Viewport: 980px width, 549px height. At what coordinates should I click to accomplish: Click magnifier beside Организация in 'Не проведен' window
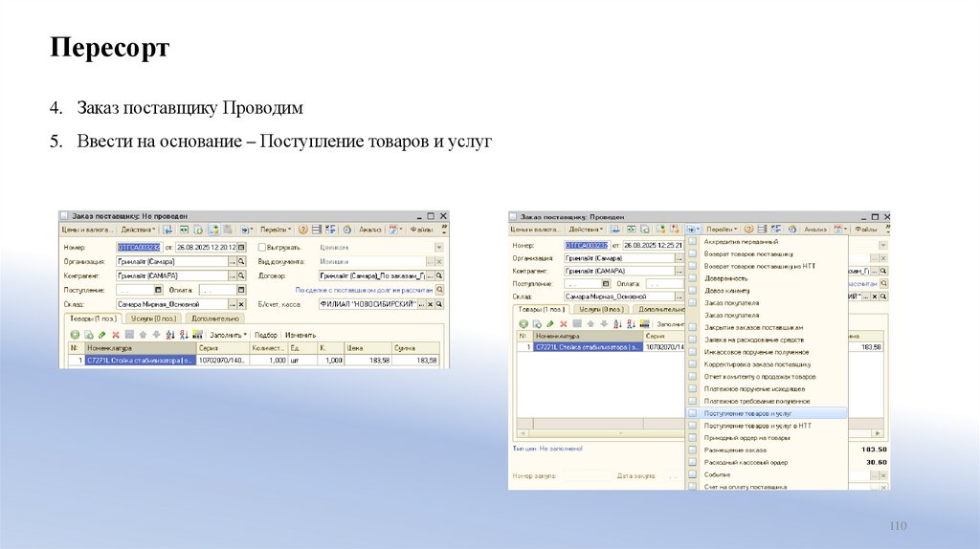click(x=241, y=262)
